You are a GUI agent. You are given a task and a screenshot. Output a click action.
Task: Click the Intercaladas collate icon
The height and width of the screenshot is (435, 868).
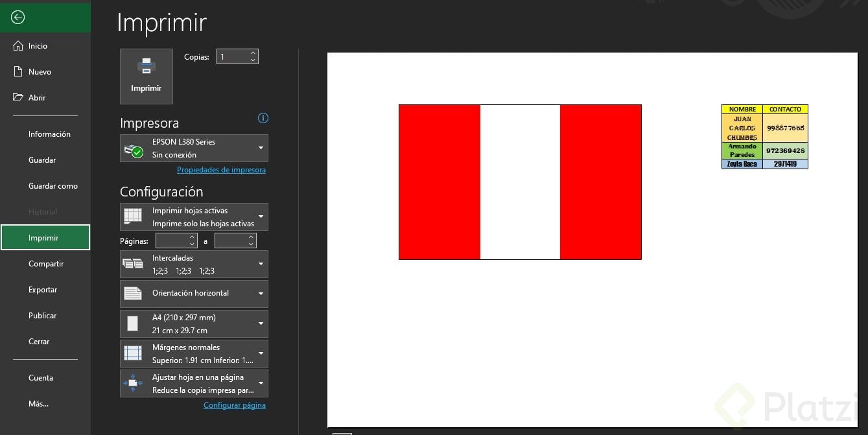pos(133,263)
